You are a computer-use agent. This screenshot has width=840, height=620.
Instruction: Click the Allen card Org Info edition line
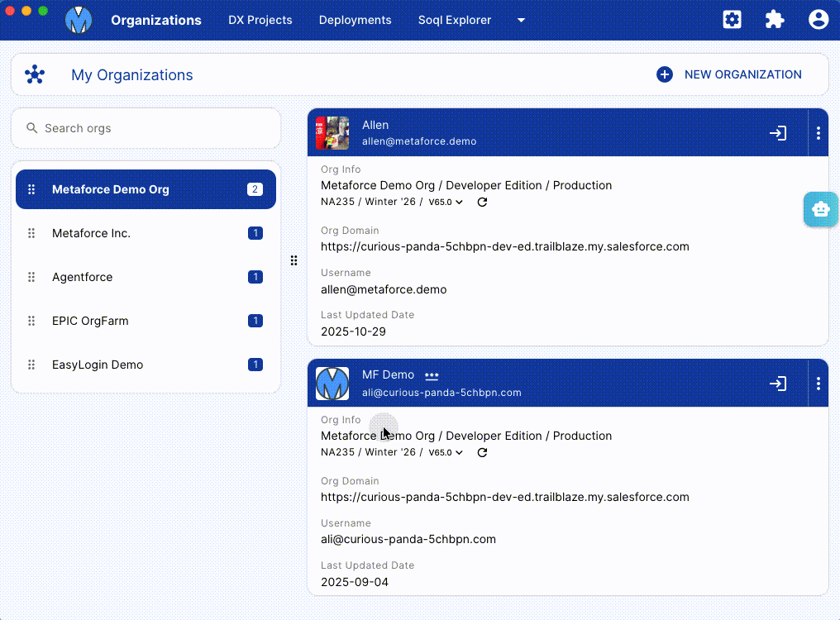pos(466,185)
